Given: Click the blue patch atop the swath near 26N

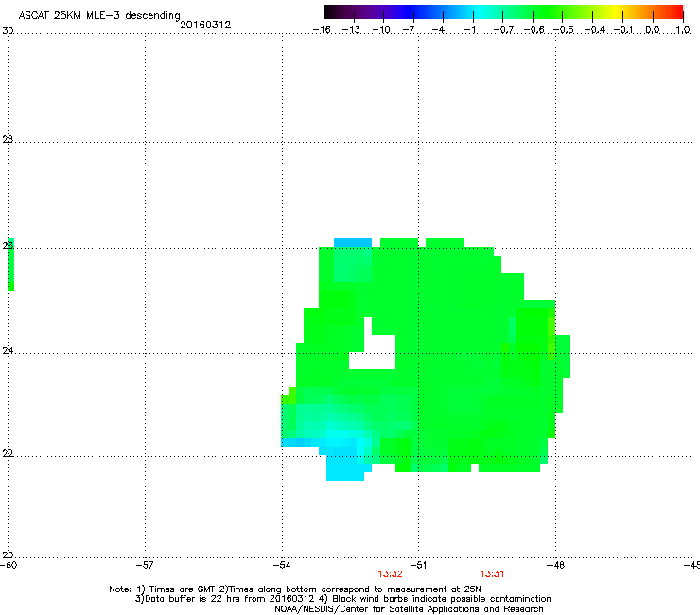Looking at the screenshot, I should pos(353,243).
